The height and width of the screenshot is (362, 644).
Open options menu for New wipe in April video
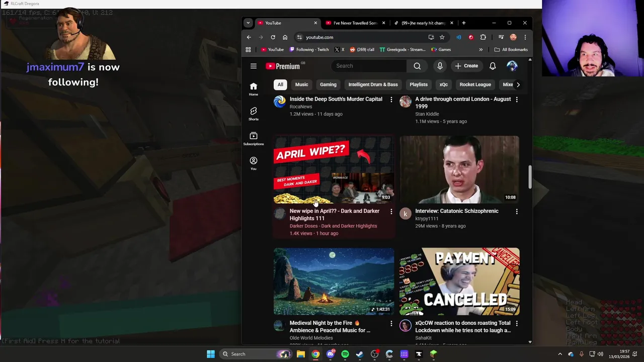click(x=391, y=212)
